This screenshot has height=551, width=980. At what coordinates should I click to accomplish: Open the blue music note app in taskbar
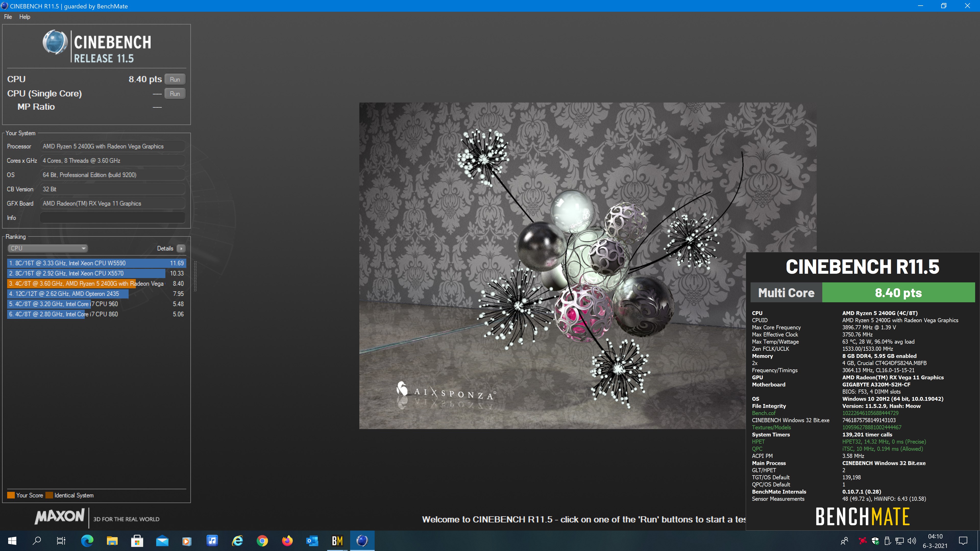click(212, 541)
